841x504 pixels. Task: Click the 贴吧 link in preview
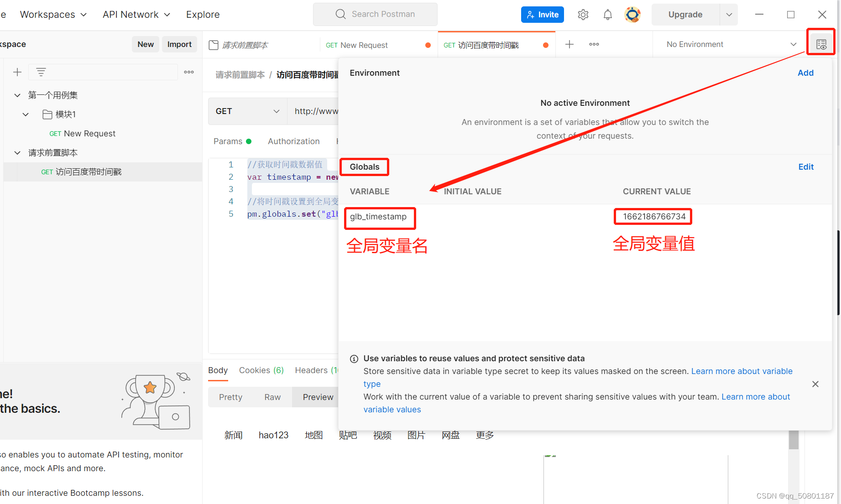tap(348, 435)
